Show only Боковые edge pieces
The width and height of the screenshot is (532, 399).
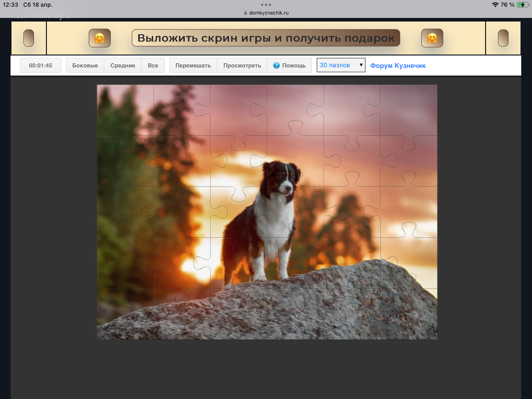pos(85,65)
